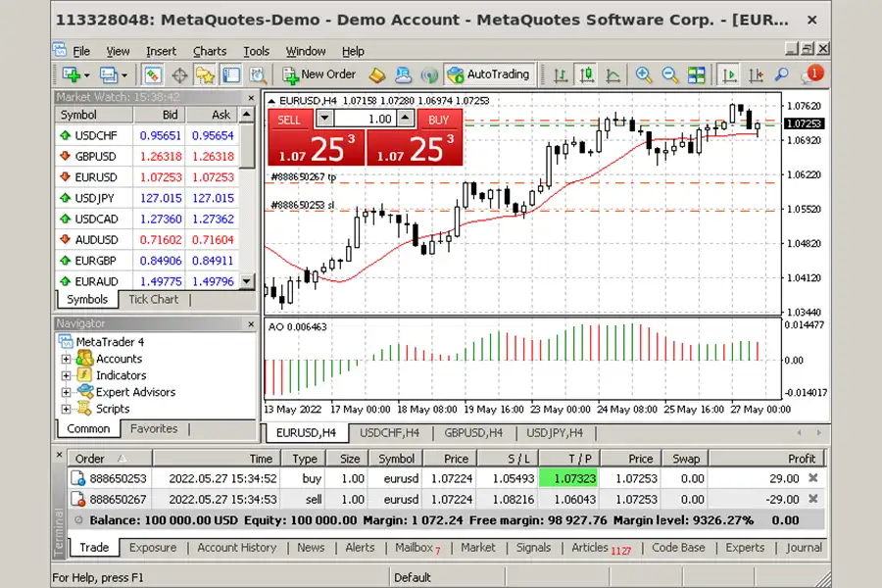882x588 pixels.
Task: Expand the Expert Advisors tree node
Action: (x=66, y=392)
